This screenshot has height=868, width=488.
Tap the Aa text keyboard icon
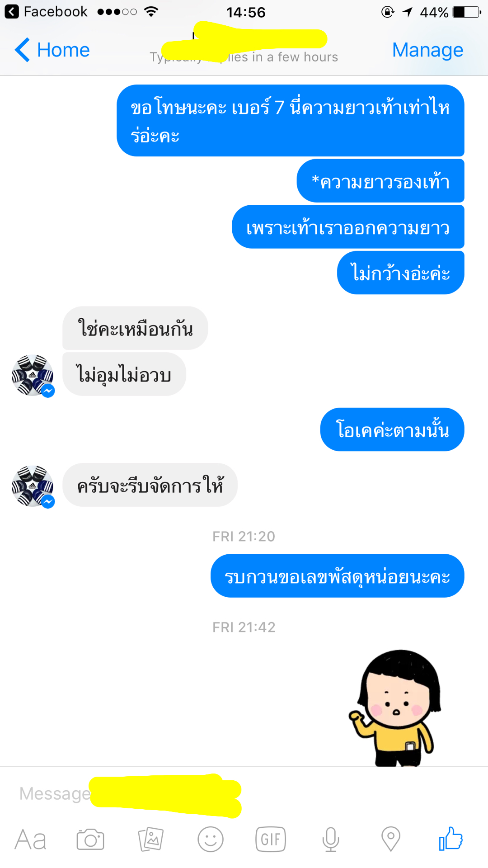coord(30,840)
